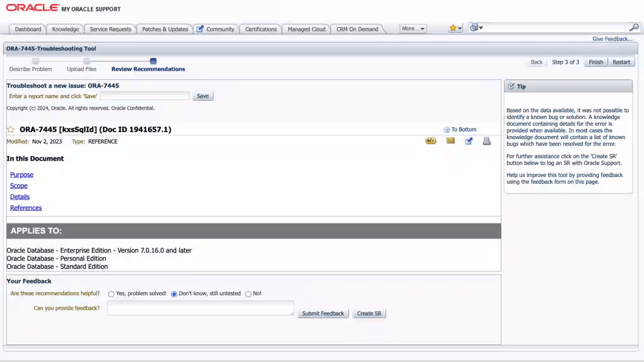Email this document using envelope icon

[450, 140]
